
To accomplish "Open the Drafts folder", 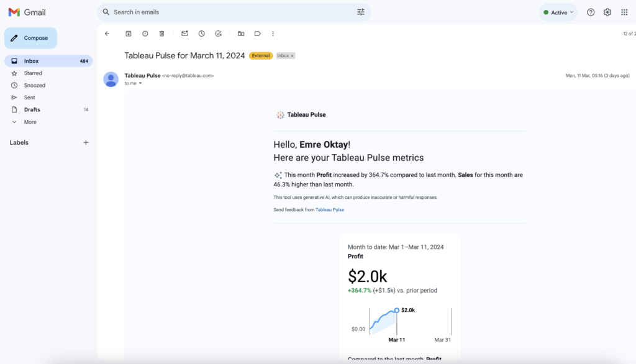I will [32, 109].
